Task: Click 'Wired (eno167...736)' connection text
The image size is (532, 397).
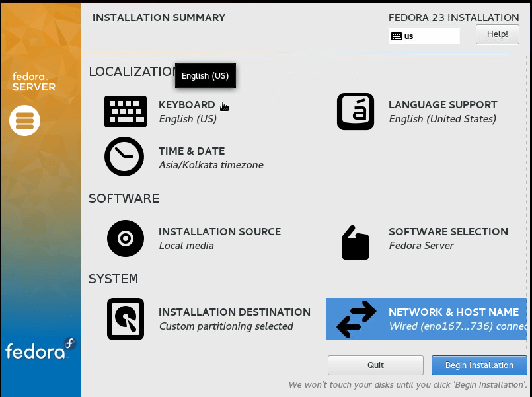Action: [x=441, y=326]
